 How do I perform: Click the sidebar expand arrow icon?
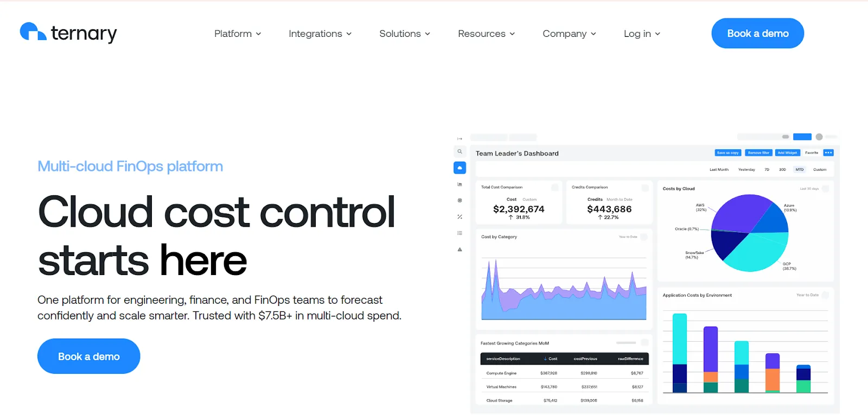459,139
